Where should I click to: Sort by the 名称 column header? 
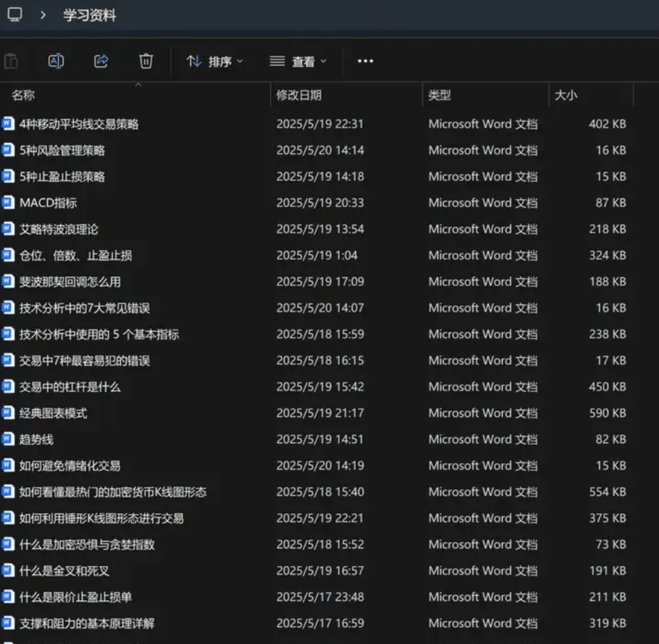(x=23, y=95)
